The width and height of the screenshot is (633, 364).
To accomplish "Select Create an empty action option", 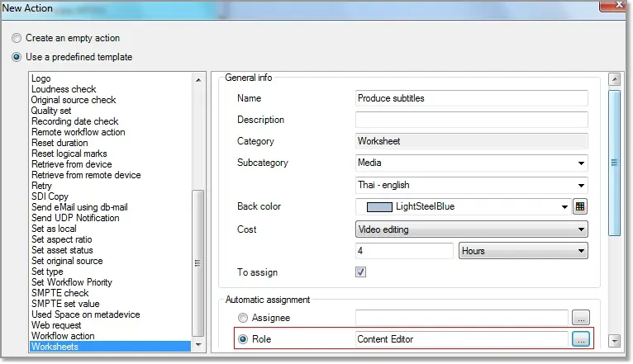I will pyautogui.click(x=17, y=38).
